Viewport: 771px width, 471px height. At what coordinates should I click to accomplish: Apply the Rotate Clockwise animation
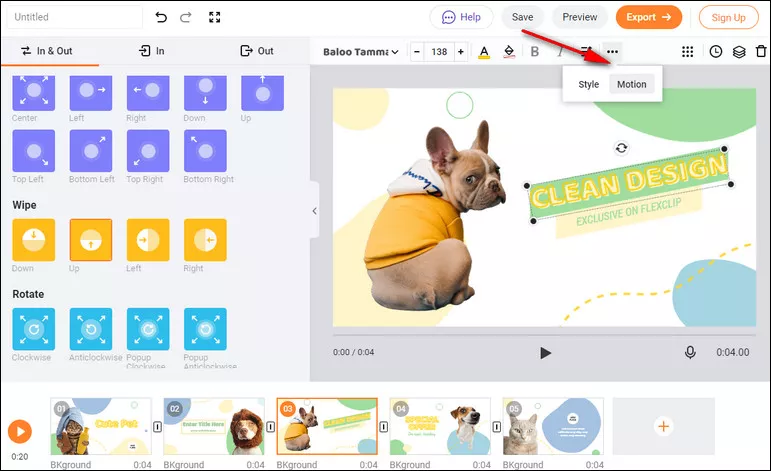[x=33, y=329]
